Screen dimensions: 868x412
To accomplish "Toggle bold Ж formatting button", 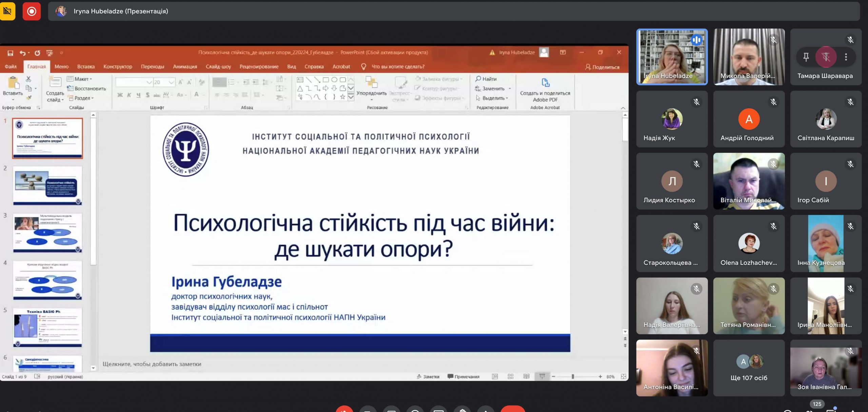I will [120, 95].
